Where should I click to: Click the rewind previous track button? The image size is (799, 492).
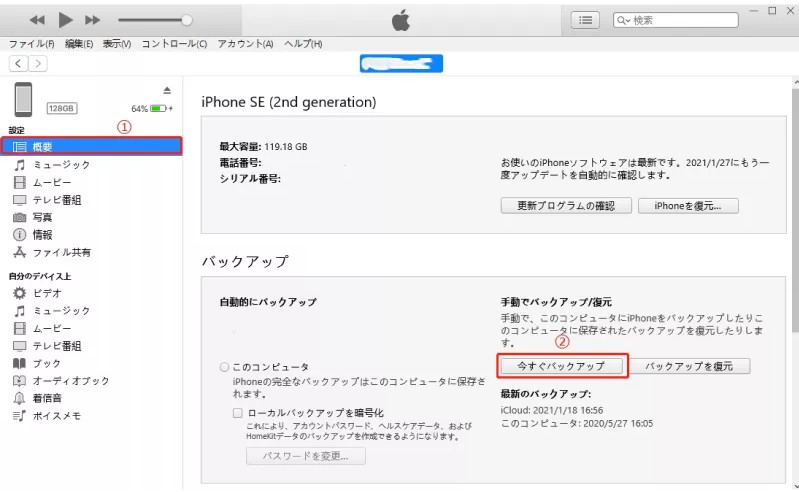[x=37, y=20]
